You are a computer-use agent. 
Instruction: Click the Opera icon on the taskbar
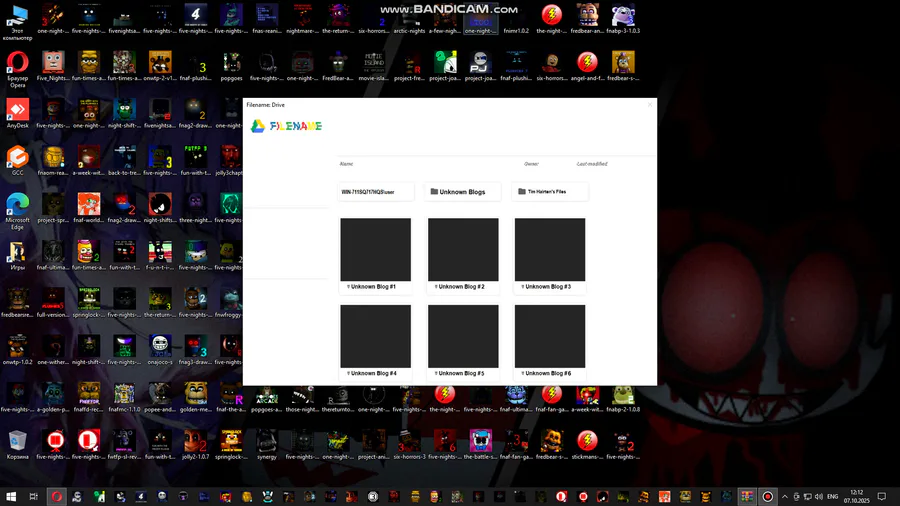click(56, 496)
